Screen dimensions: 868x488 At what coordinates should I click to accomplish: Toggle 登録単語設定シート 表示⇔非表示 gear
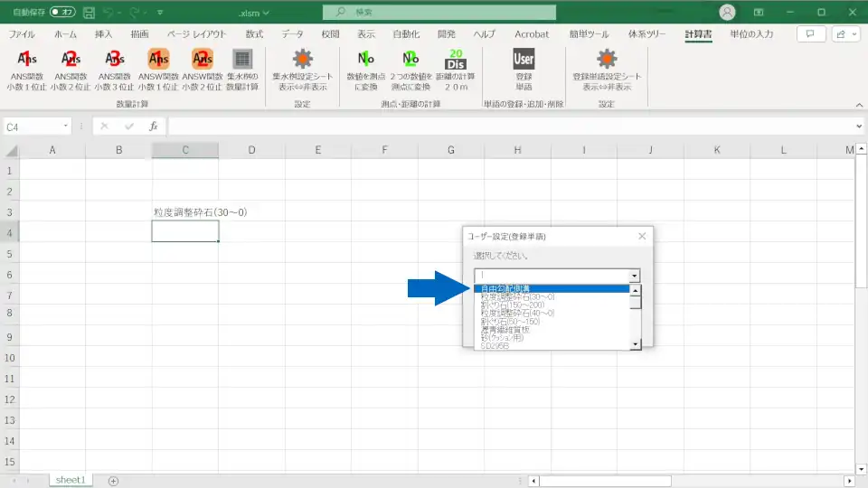(x=607, y=70)
